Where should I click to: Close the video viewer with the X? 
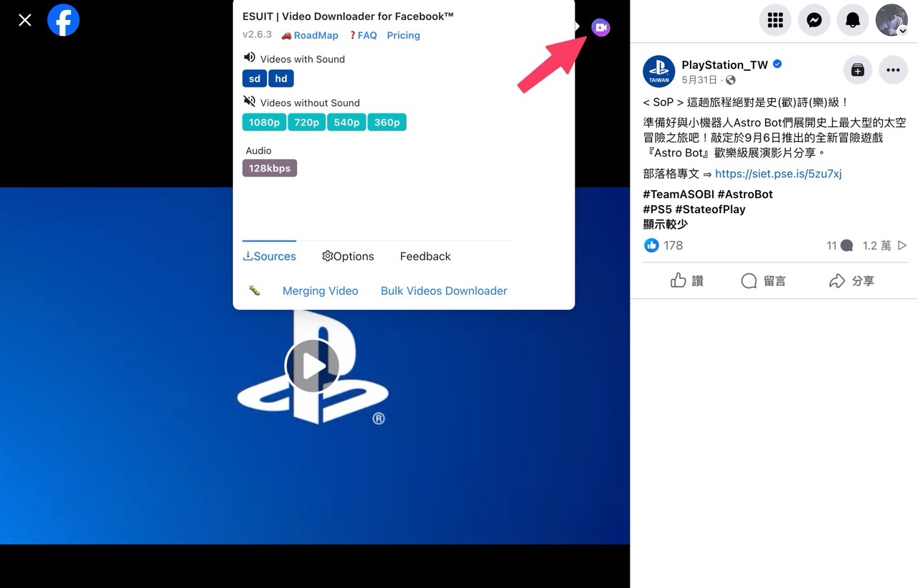(25, 20)
